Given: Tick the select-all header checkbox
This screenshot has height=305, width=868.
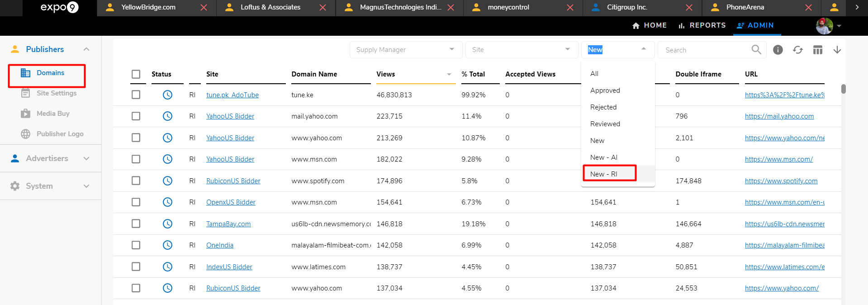Looking at the screenshot, I should 136,74.
